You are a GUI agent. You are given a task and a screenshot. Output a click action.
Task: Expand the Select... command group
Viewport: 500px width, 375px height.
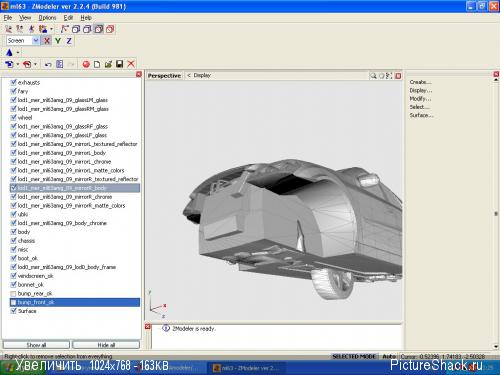click(419, 107)
